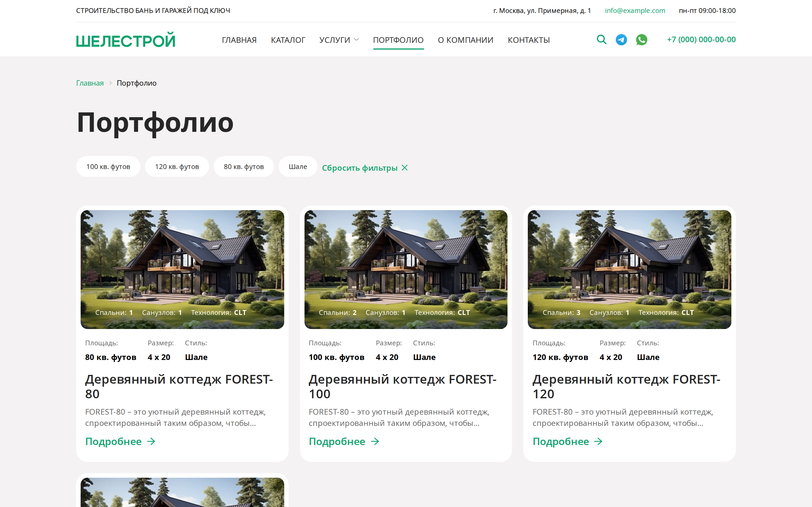The width and height of the screenshot is (812, 507).
Task: Click the Telegram icon in header
Action: click(x=621, y=39)
